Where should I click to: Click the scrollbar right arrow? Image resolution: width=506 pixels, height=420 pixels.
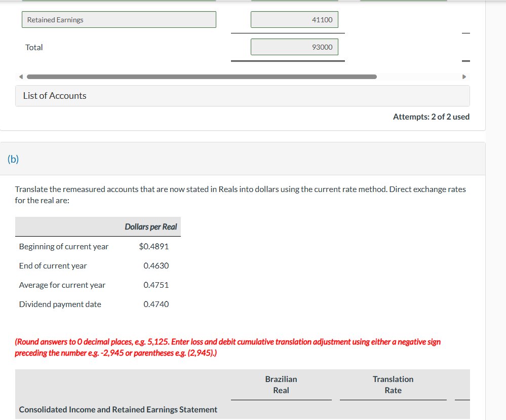tap(464, 76)
